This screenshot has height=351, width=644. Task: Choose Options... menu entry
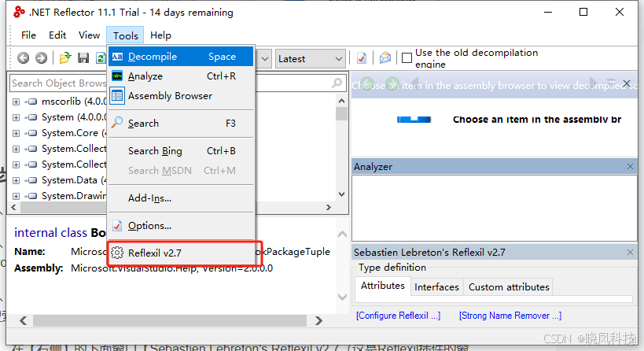(x=181, y=226)
